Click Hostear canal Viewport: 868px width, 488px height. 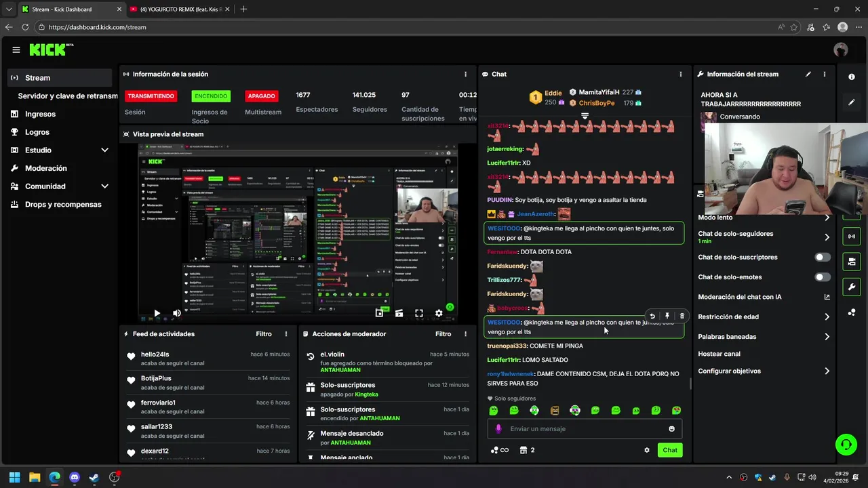(x=719, y=354)
